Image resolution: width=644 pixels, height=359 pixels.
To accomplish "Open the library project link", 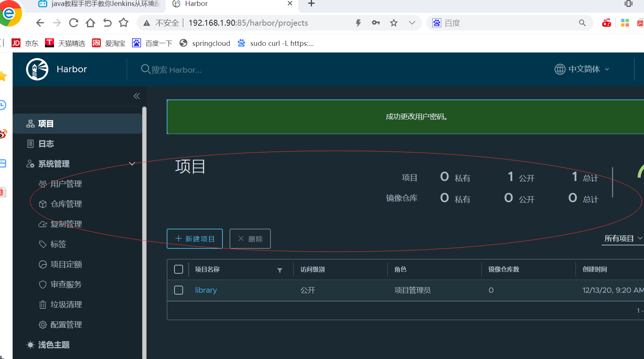I will (206, 290).
